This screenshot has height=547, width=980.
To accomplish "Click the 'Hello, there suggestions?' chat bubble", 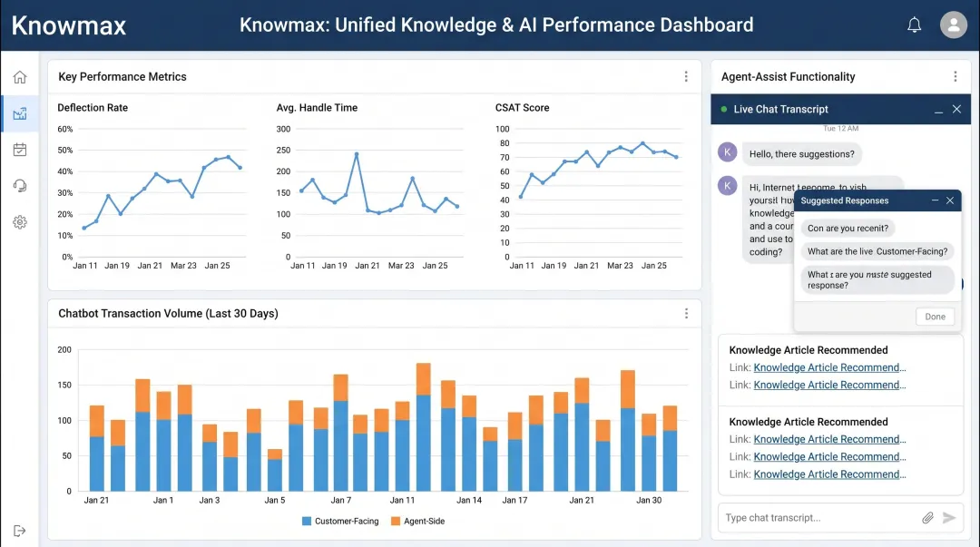I will coord(801,154).
